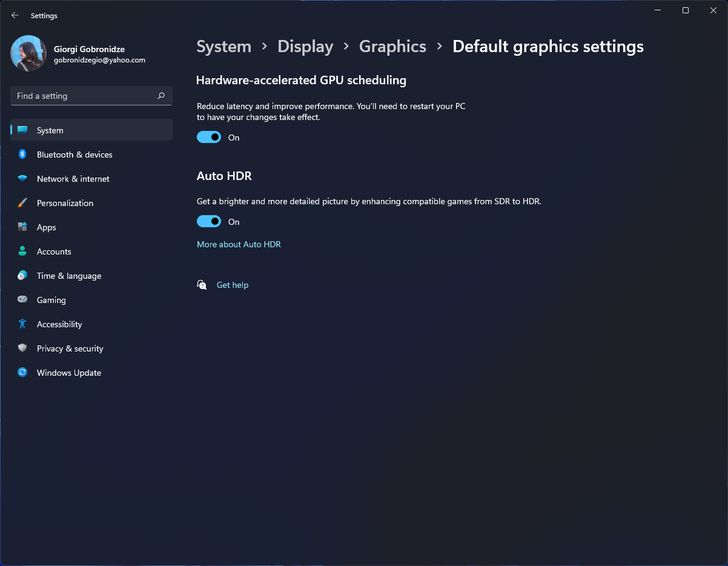
Task: Go to System in breadcrumb
Action: tap(223, 47)
